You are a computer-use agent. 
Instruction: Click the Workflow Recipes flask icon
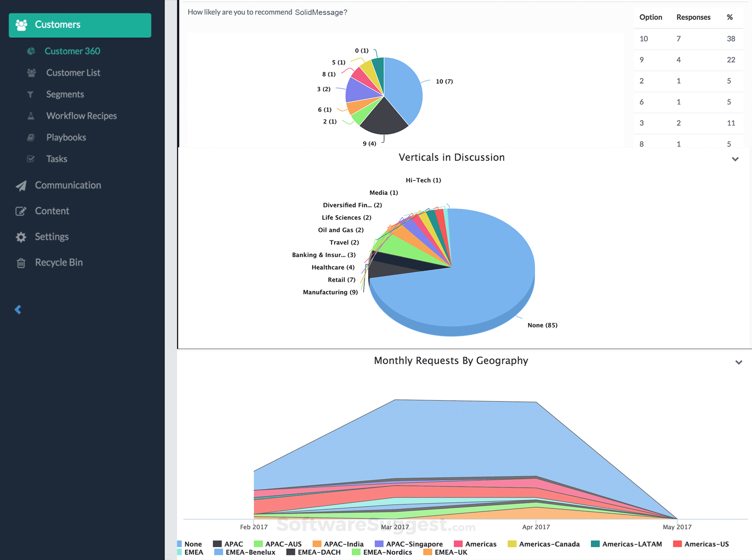pos(31,116)
